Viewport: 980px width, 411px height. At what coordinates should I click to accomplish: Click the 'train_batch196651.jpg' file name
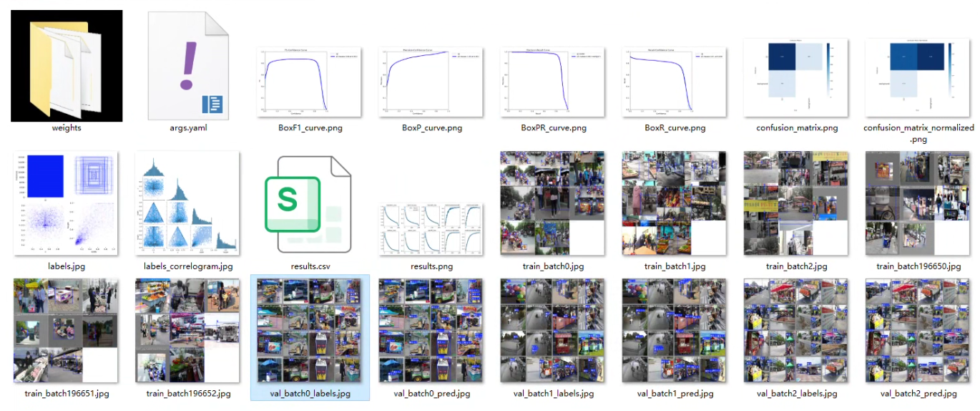click(67, 394)
